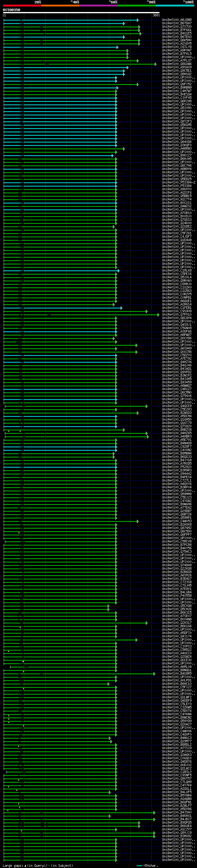
Task: Select hit UniRef100_B4G1E5
Action: point(177,33)
